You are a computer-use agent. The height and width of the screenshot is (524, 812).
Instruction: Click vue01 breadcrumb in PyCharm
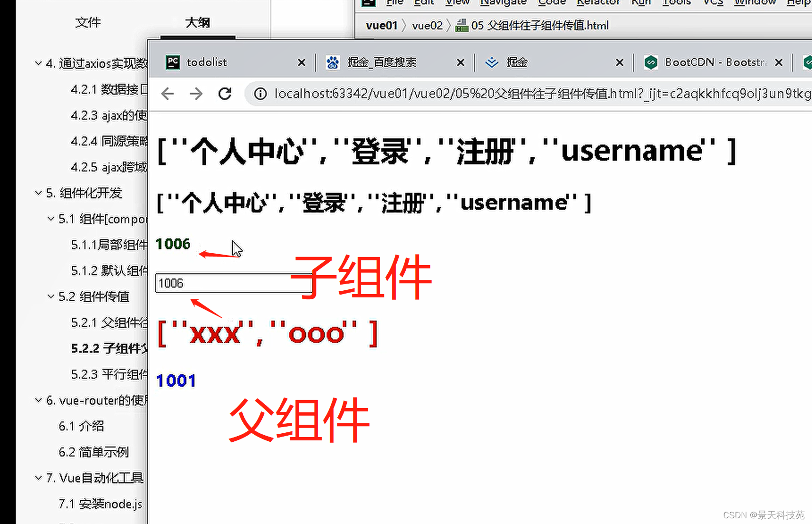(382, 25)
